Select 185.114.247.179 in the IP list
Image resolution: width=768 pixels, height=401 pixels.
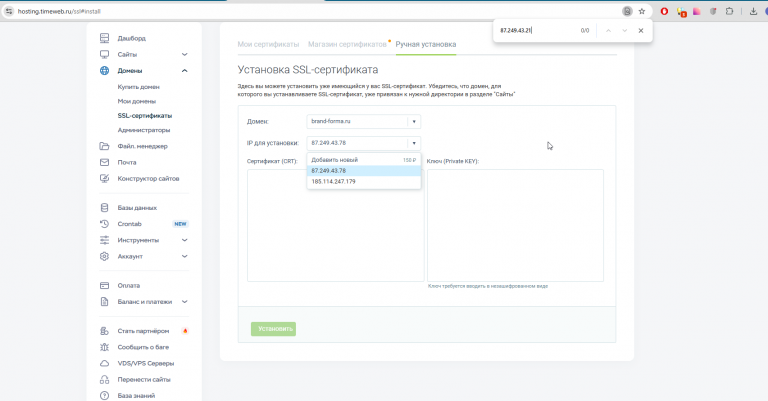363,182
